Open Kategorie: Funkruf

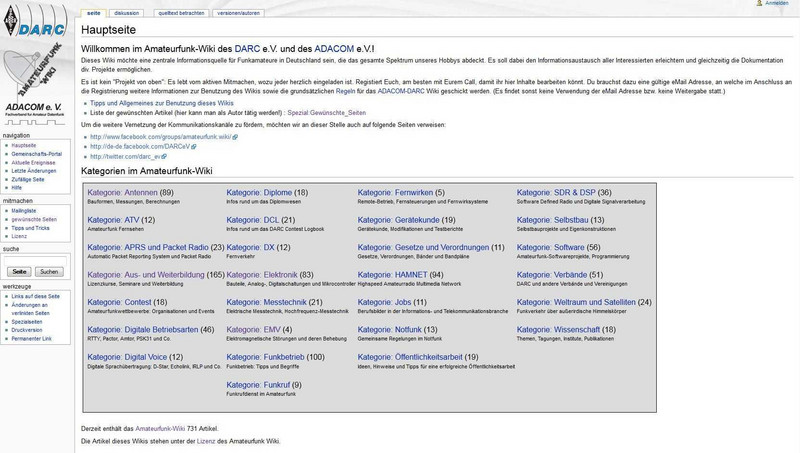coord(258,385)
